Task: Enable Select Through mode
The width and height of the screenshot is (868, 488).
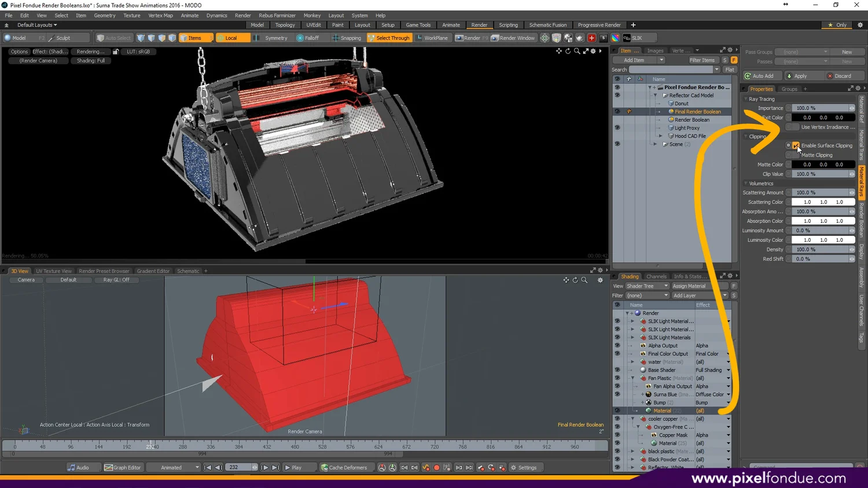Action: [x=389, y=38]
